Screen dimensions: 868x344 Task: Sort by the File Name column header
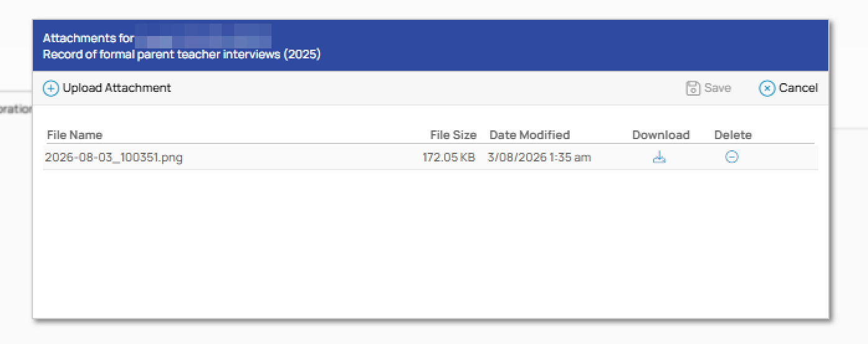[x=75, y=135]
